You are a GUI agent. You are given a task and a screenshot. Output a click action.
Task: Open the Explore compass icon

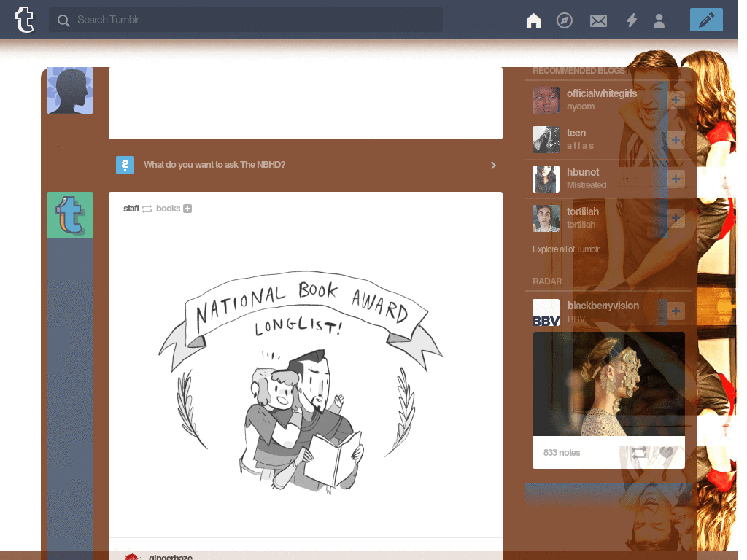point(565,20)
